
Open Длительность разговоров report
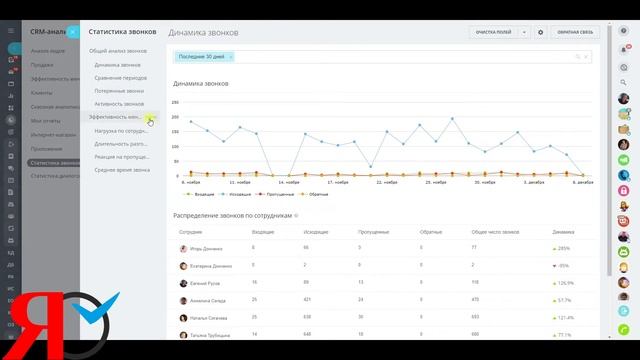point(121,144)
